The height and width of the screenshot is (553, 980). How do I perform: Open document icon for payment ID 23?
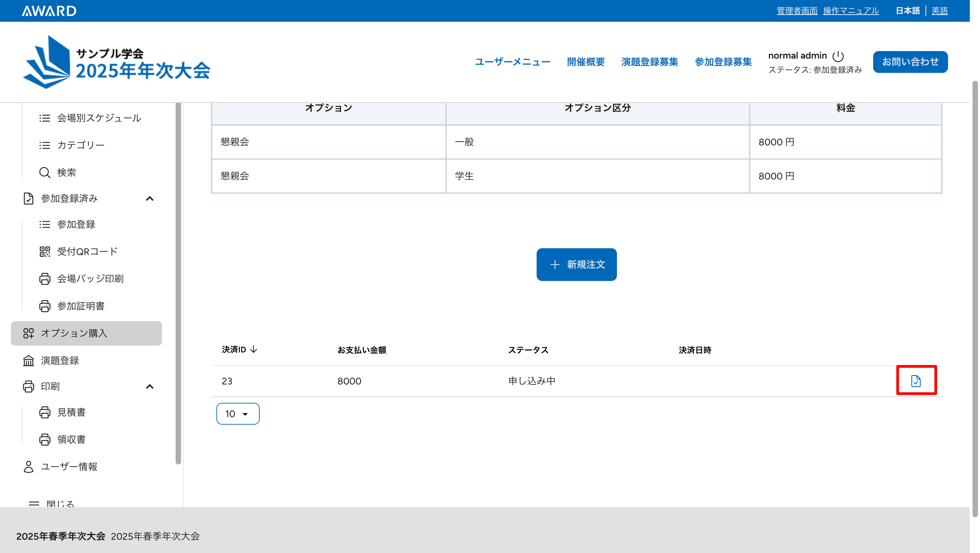(916, 381)
